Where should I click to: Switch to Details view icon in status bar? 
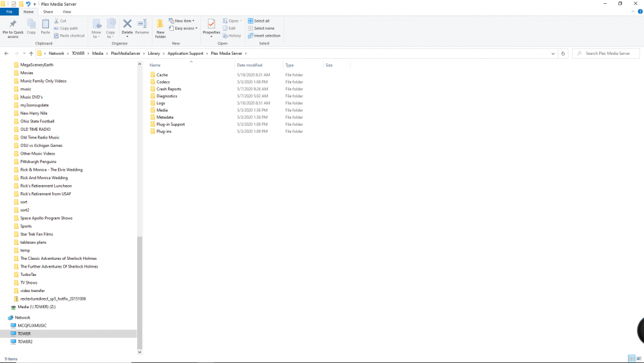pyautogui.click(x=632, y=359)
